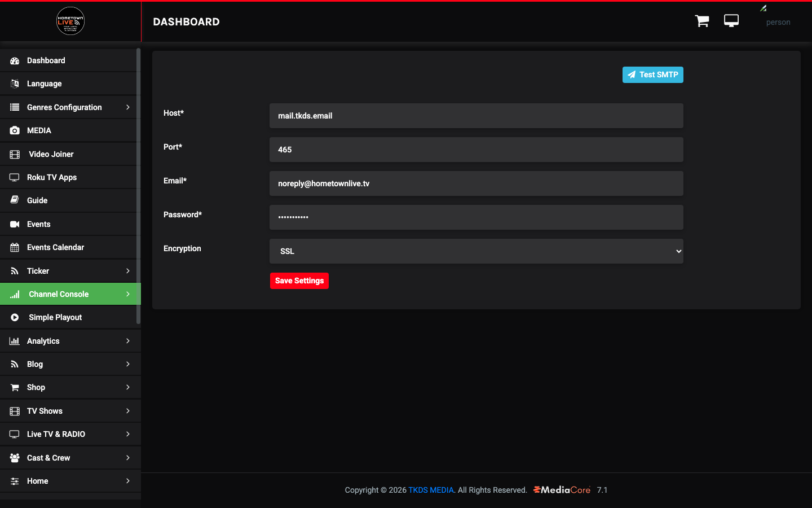Screen dimensions: 812x508
Task: Expand the Blog submenu chevron
Action: tap(128, 364)
